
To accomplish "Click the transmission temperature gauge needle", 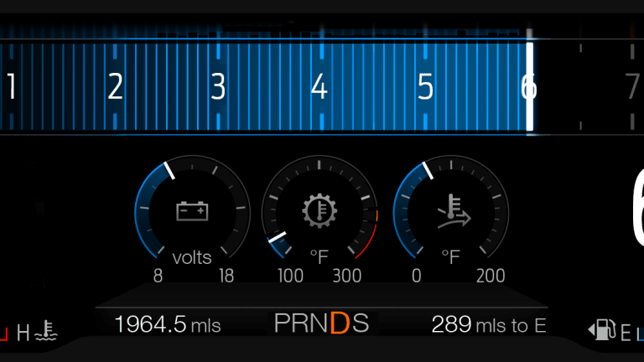I will 277,237.
